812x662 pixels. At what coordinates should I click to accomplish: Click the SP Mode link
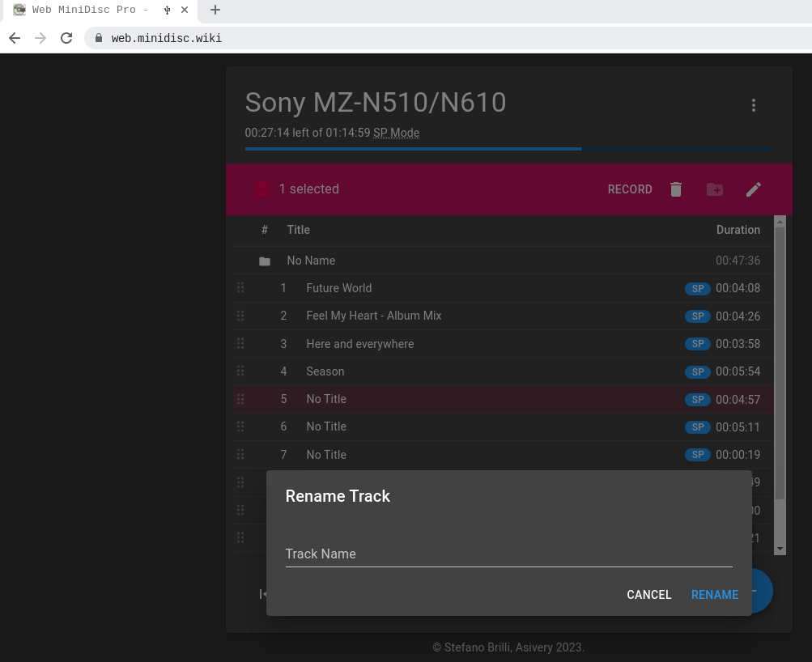pyautogui.click(x=396, y=133)
